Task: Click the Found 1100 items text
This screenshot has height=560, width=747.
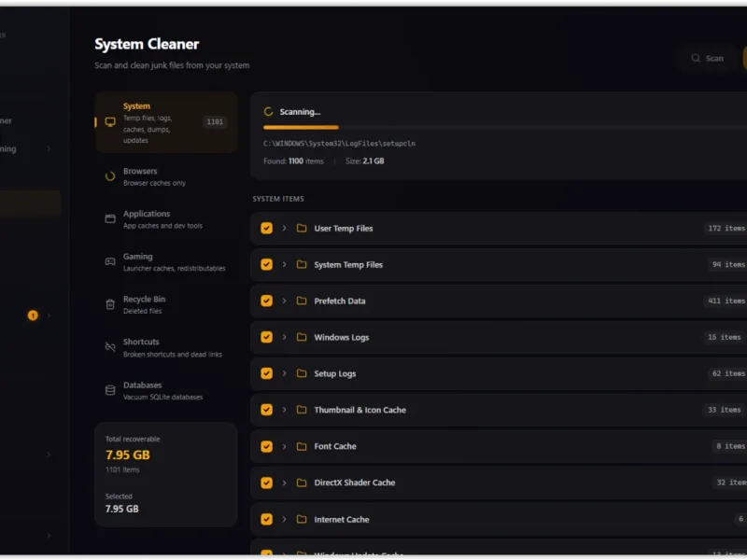Action: [293, 161]
